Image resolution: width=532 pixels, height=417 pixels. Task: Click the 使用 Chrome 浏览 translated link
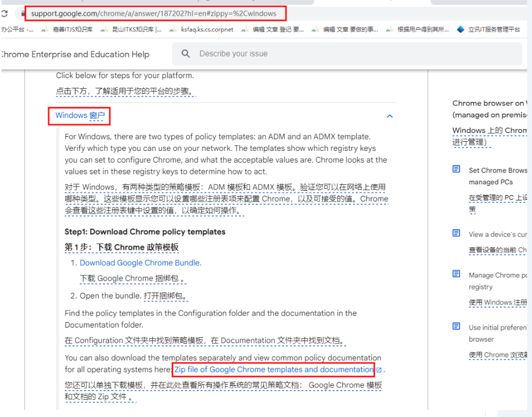[498, 355]
